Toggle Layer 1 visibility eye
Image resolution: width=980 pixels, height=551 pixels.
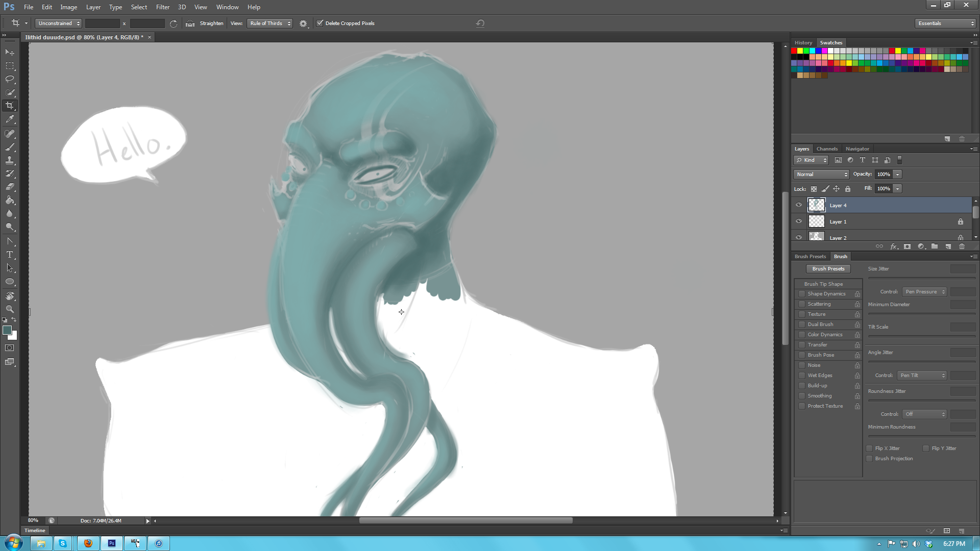[799, 221]
